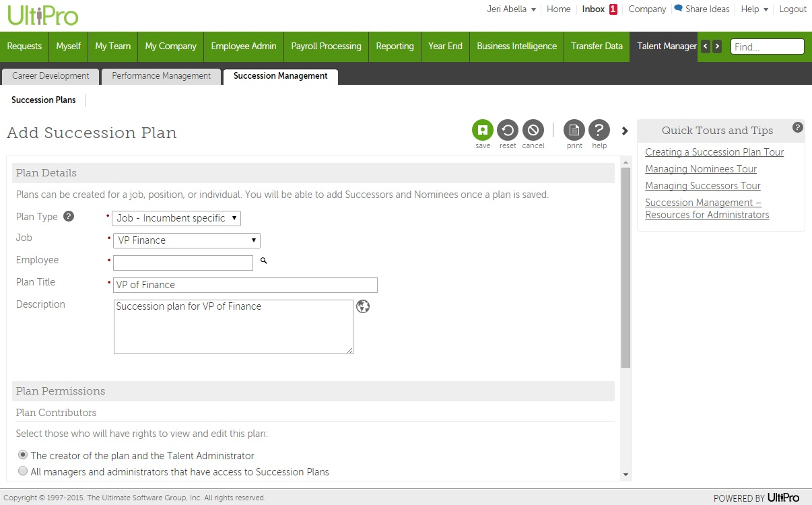Click the scrollbar down arrow
The height and width of the screenshot is (505, 812).
click(626, 475)
